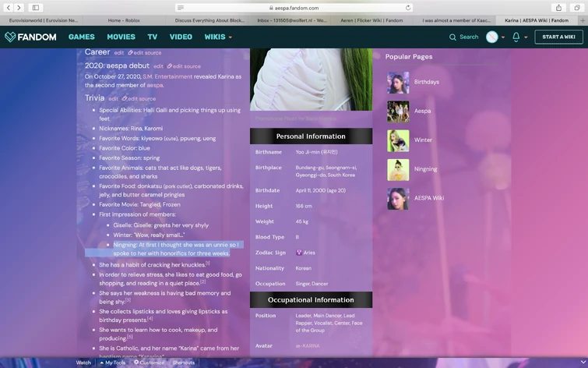This screenshot has height=368, width=588.
Task: Open the Safari share button
Action: click(x=558, y=8)
